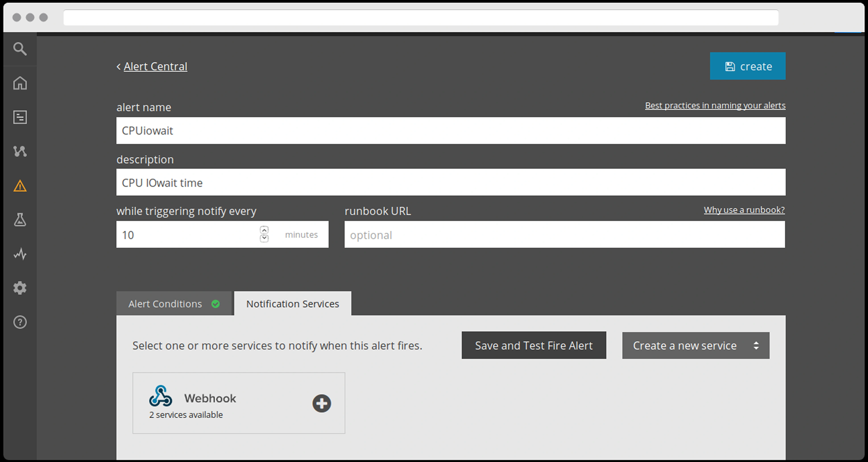Open the activity pulse sidebar icon
The height and width of the screenshot is (462, 868).
pos(20,254)
